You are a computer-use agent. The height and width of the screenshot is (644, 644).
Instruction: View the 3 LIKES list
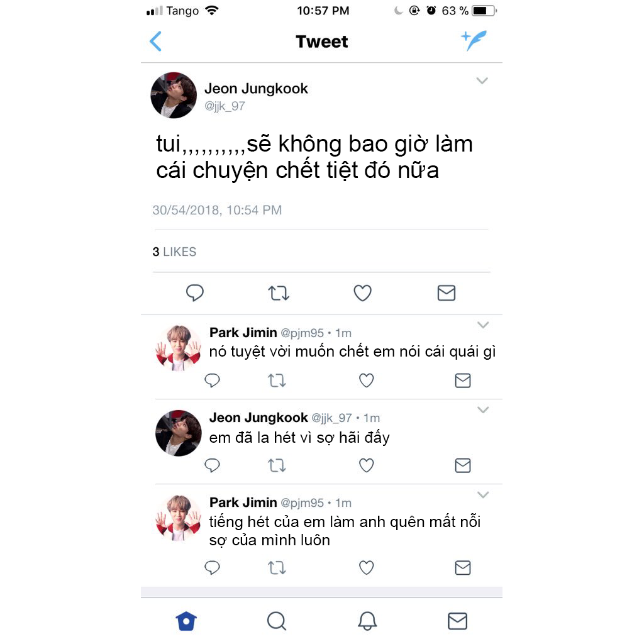[174, 252]
